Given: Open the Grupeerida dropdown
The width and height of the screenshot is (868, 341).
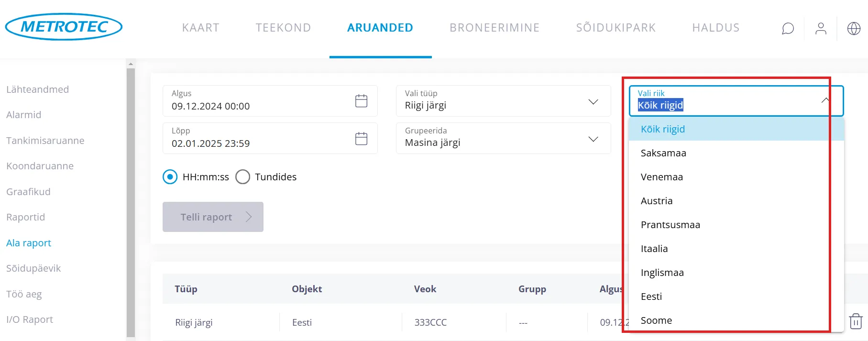Looking at the screenshot, I should point(593,139).
